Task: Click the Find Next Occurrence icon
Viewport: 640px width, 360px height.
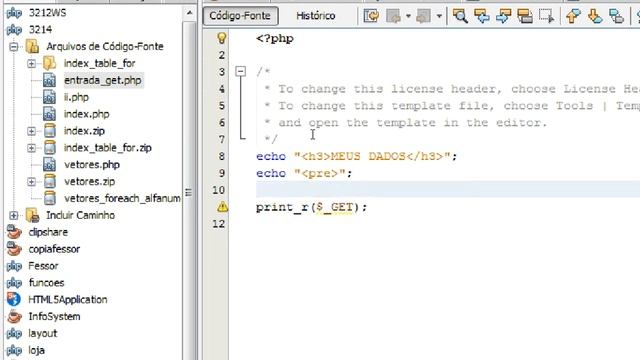Action: [x=504, y=16]
